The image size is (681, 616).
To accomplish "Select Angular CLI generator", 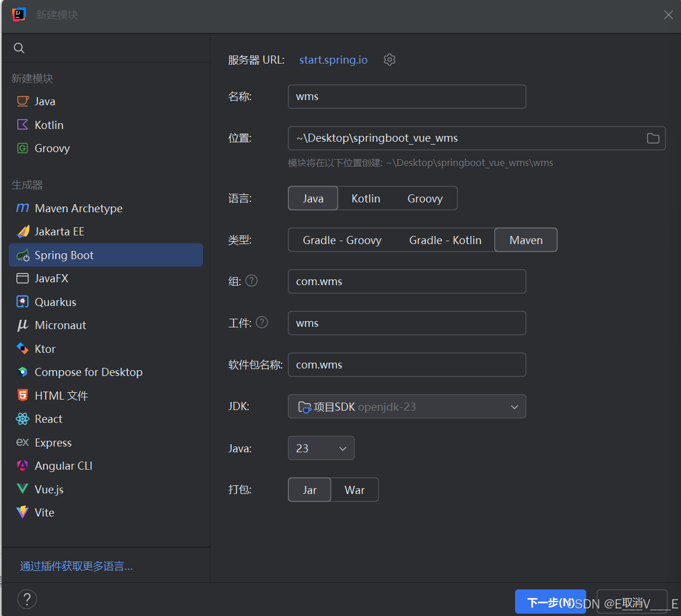I will (x=106, y=466).
